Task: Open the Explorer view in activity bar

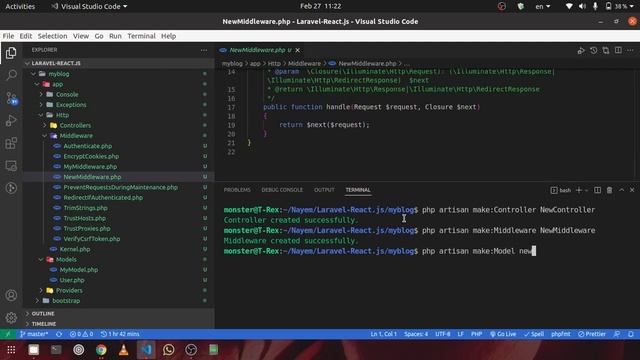Action: tap(11, 53)
